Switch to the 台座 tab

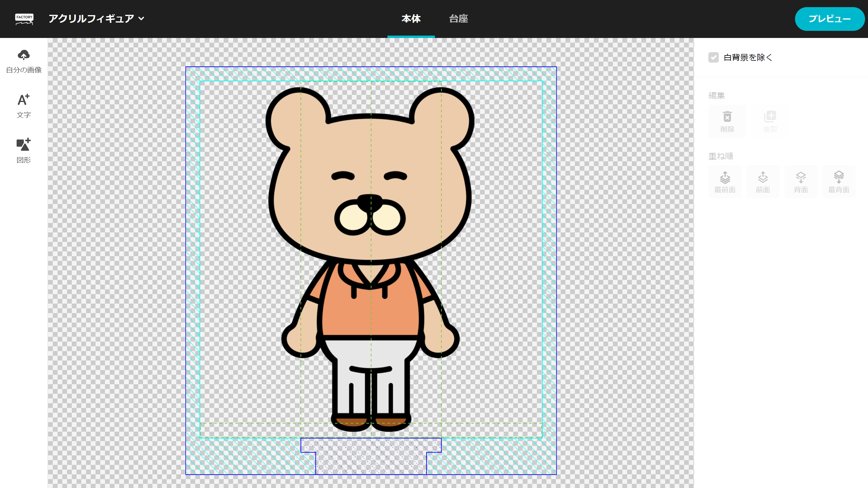[458, 19]
